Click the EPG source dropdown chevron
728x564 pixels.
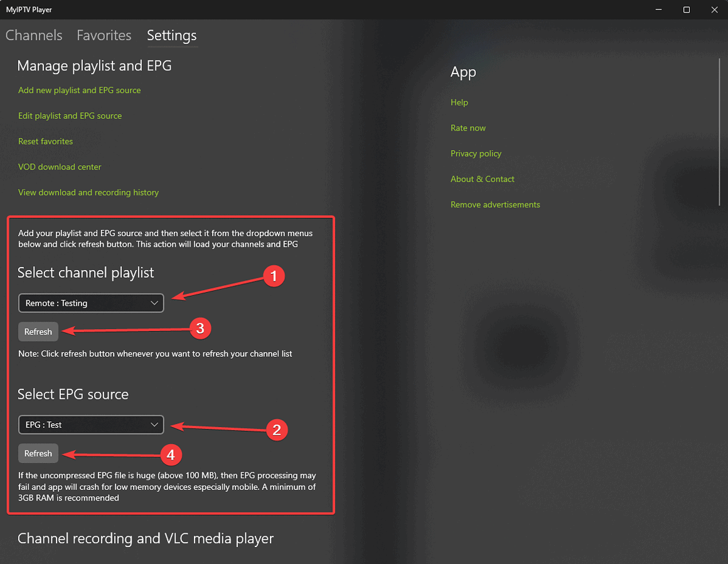pos(154,425)
